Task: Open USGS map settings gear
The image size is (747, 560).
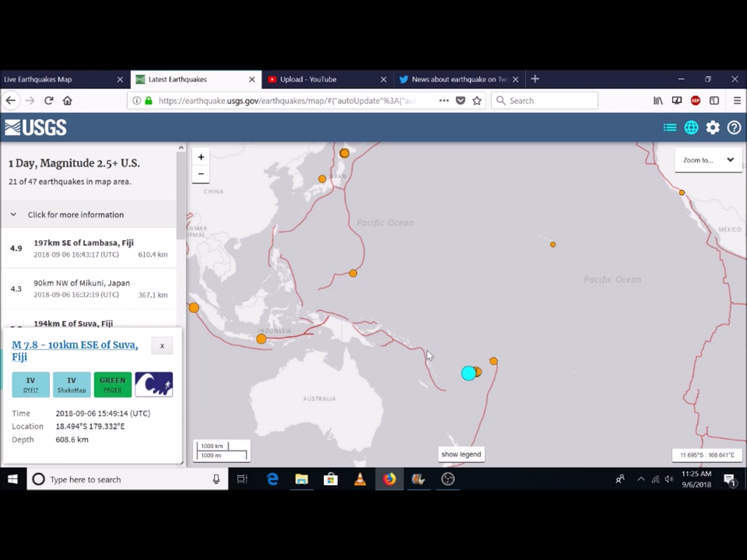Action: click(713, 128)
